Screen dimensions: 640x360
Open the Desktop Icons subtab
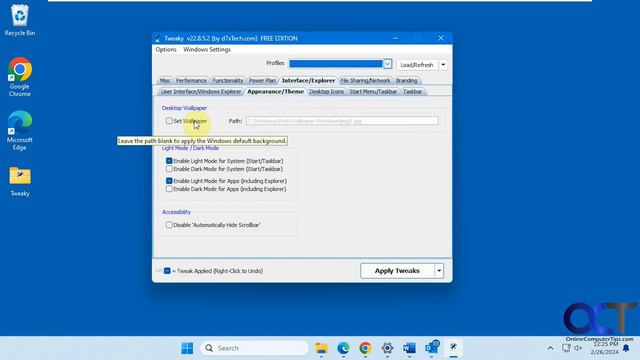326,92
